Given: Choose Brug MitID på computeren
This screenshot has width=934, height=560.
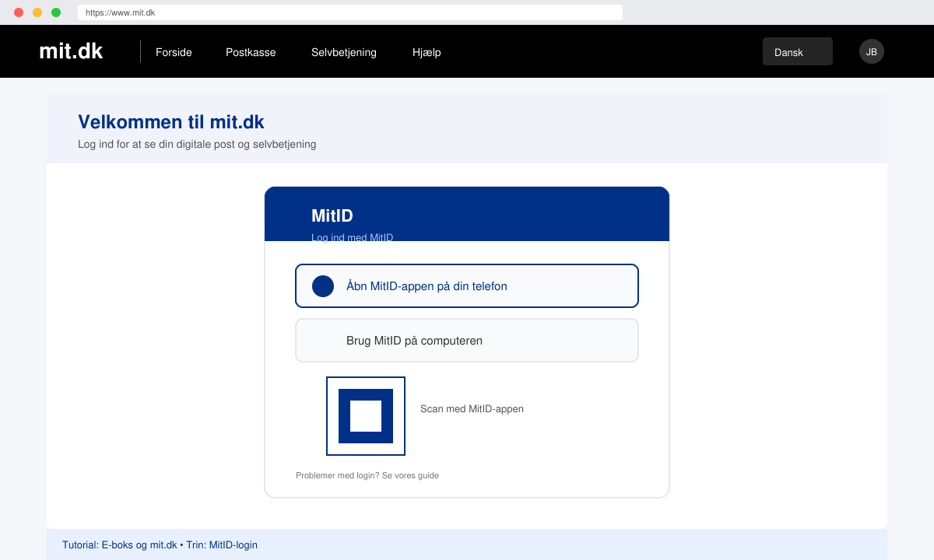Looking at the screenshot, I should coord(467,341).
